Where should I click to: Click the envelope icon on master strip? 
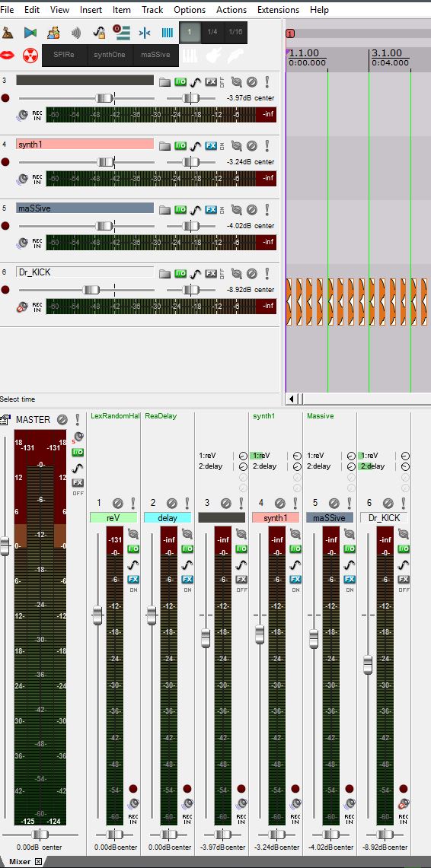pyautogui.click(x=78, y=468)
